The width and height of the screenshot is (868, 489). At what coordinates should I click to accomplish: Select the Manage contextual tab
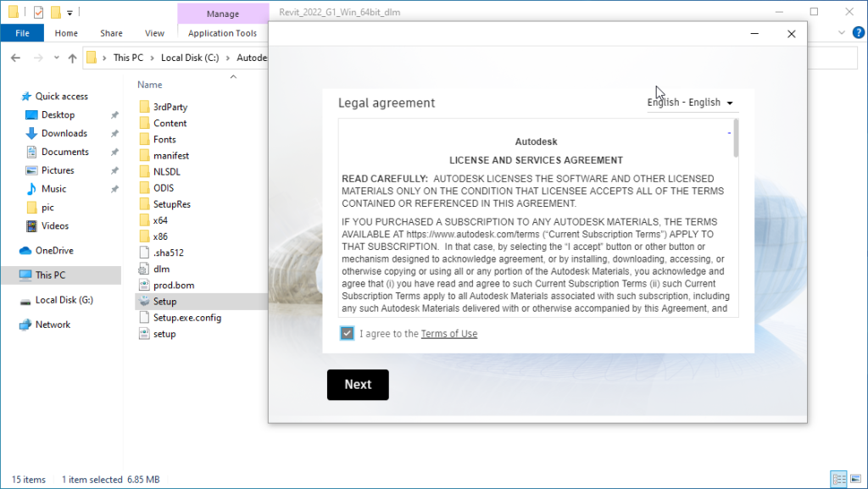pyautogui.click(x=223, y=14)
